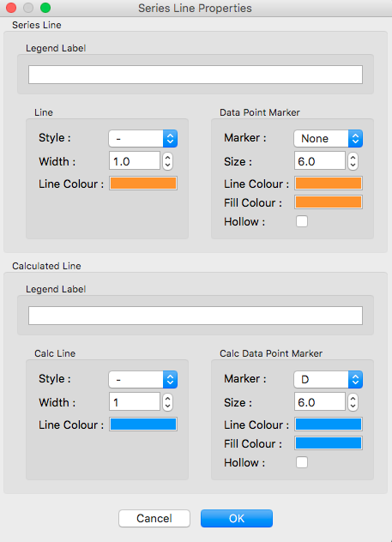Click the Data Point Marker Size stepper
The image size is (392, 542).
click(x=353, y=161)
